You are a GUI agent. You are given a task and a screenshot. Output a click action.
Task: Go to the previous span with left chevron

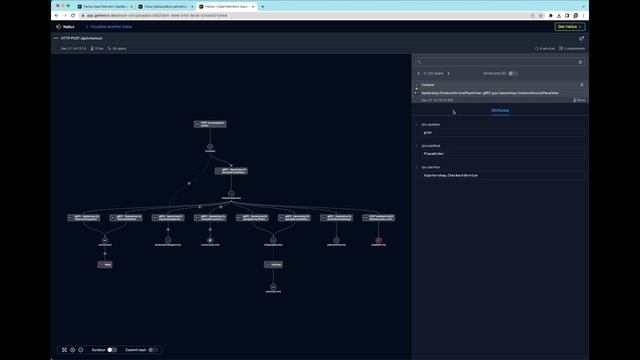[x=418, y=73]
